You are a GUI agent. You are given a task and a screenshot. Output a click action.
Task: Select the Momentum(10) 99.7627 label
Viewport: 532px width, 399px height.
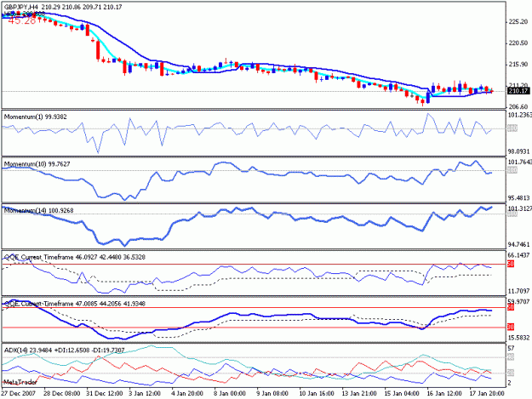coord(37,164)
